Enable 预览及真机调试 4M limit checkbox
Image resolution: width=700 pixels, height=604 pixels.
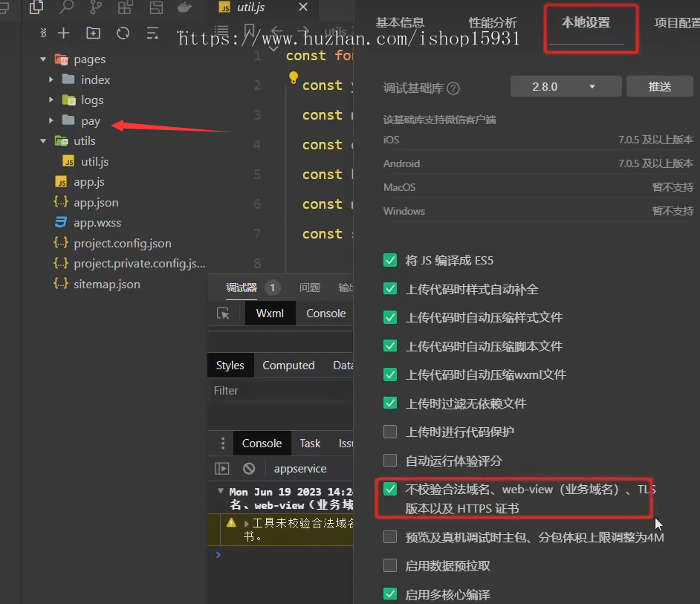390,537
